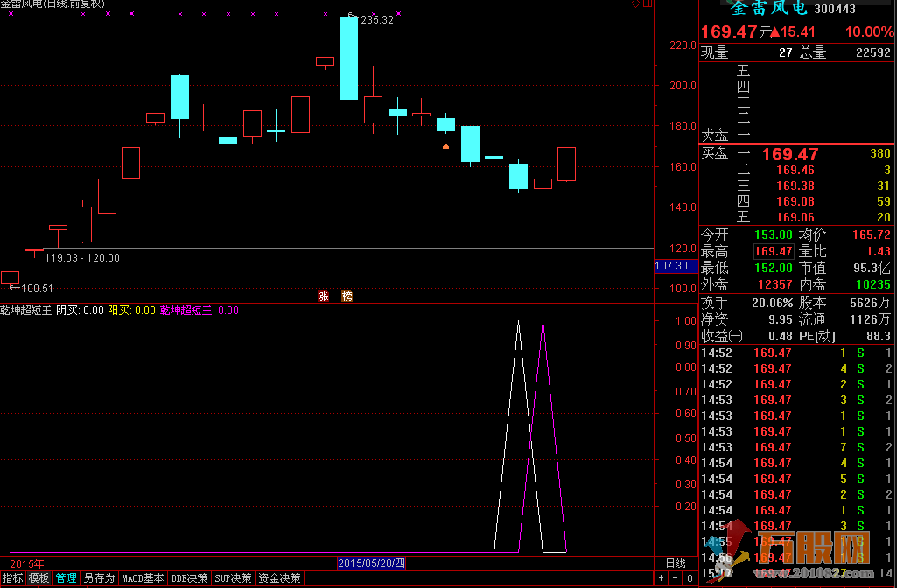The image size is (897, 588).
Task: Click the 14:54 trade row with volume 5
Action: pyautogui.click(x=797, y=479)
